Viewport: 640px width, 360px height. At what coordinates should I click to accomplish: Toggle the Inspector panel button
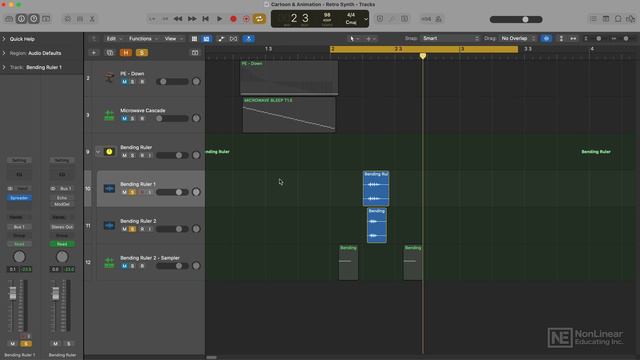pyautogui.click(x=21, y=19)
